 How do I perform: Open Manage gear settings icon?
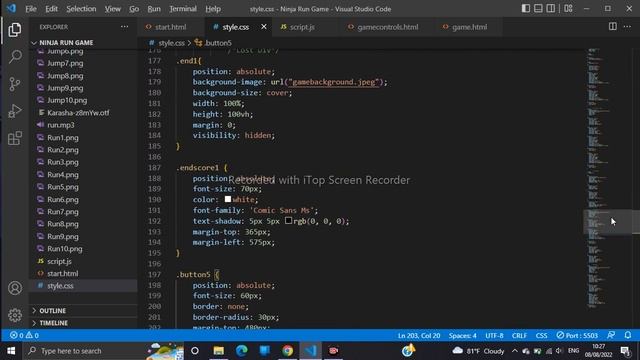[15, 315]
